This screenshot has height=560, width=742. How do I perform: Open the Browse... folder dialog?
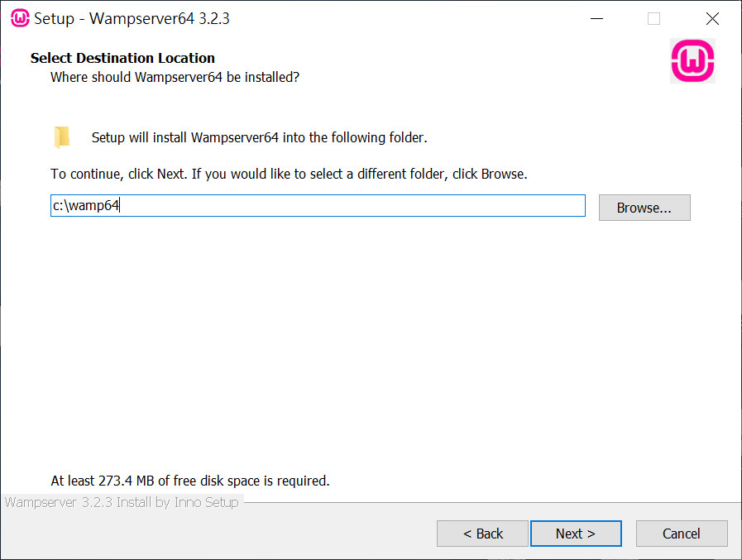tap(644, 208)
